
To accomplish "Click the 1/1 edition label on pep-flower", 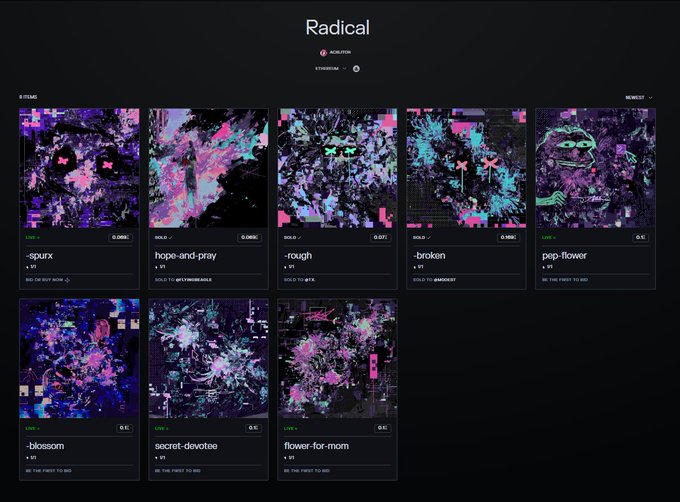I will pos(547,267).
